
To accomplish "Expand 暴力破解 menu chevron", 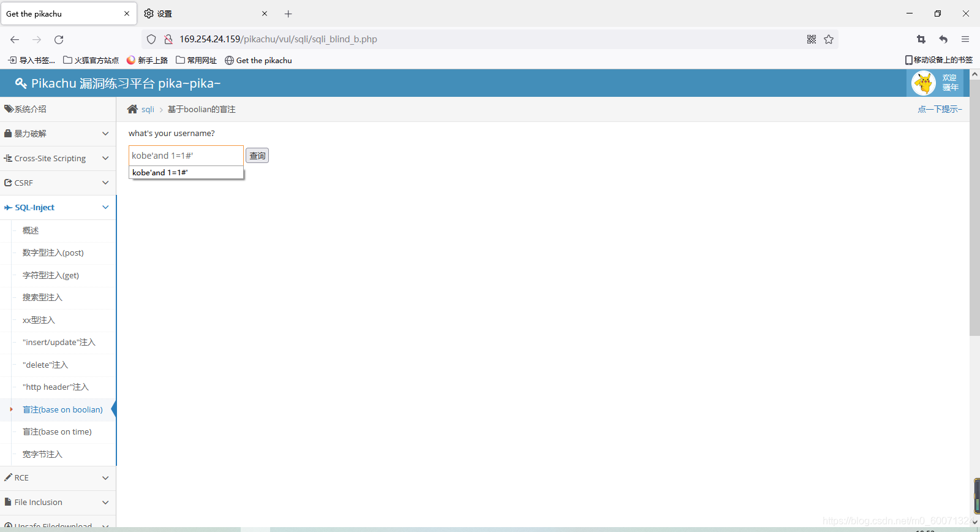I will [x=105, y=134].
